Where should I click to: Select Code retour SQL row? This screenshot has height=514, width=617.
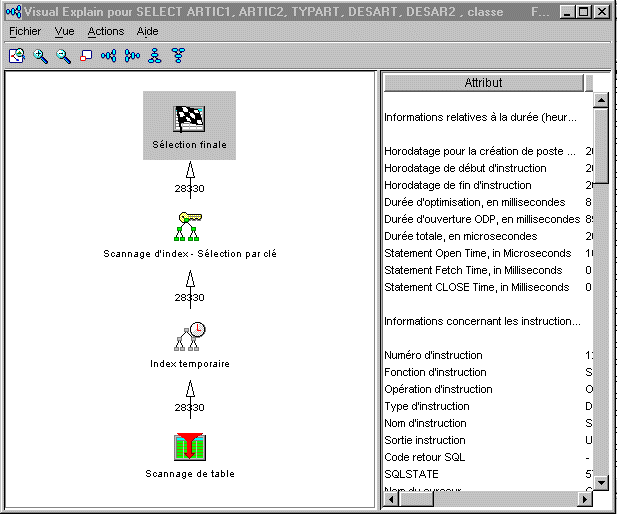point(488,457)
